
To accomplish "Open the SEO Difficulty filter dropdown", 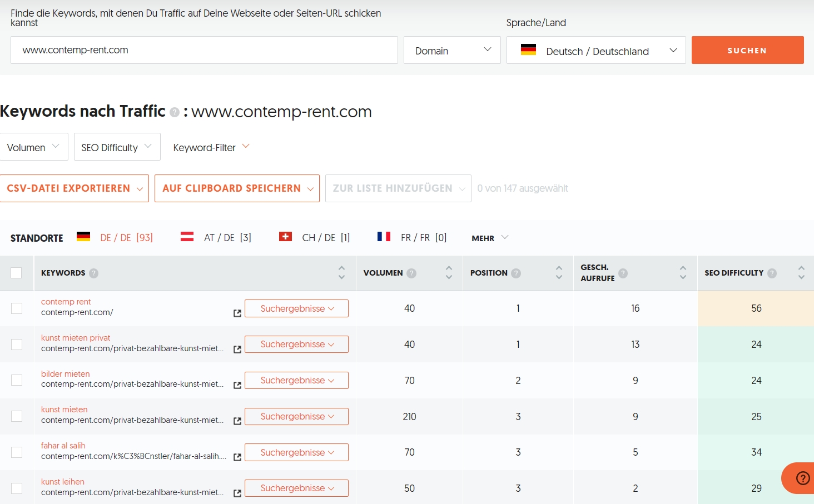I will coord(117,147).
